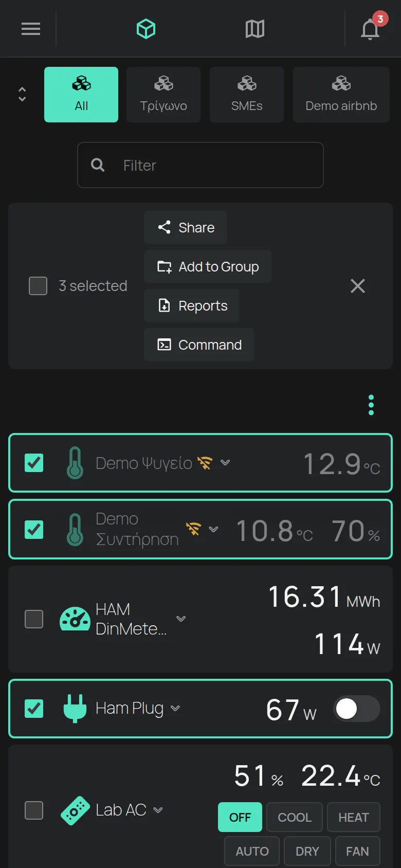
Task: Click the Lab AC 22.4 °C reading
Action: coord(340,775)
